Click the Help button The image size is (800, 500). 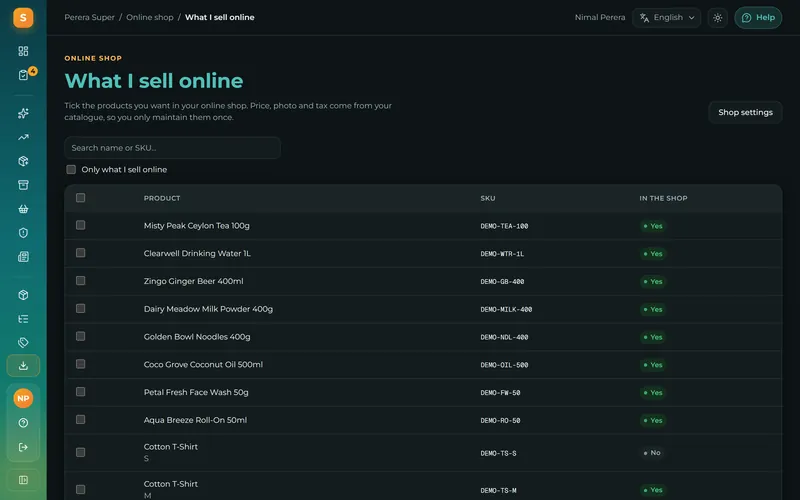[758, 17]
